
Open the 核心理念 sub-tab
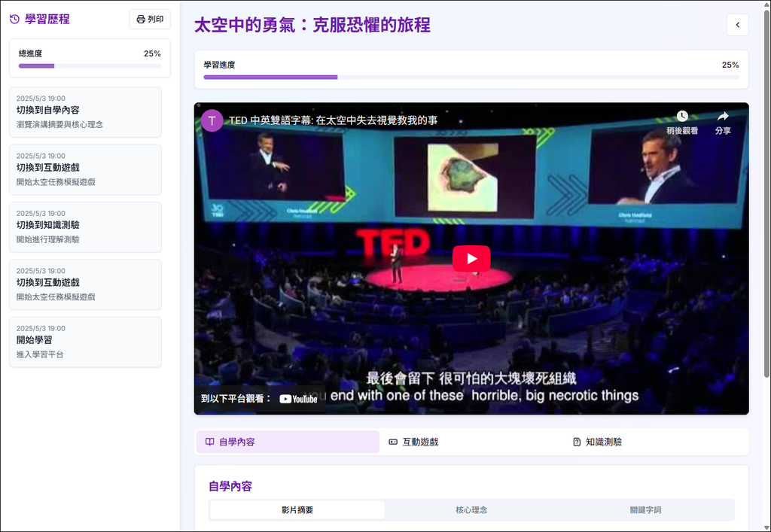471,510
